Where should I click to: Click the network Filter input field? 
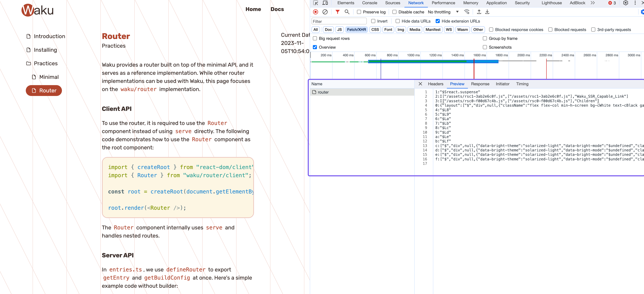coord(339,21)
